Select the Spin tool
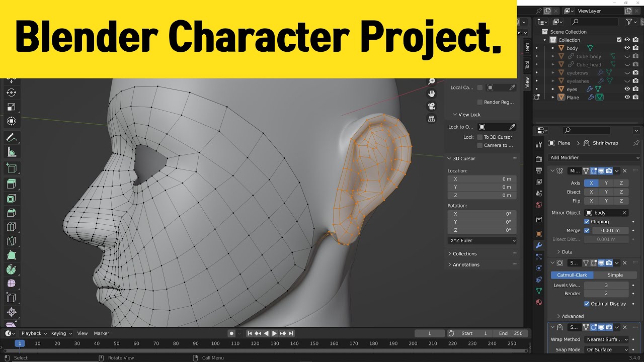The image size is (644, 362). 11,269
